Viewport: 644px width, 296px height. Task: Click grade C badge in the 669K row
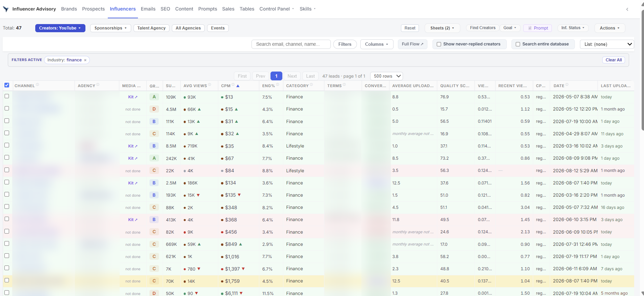coord(154,244)
